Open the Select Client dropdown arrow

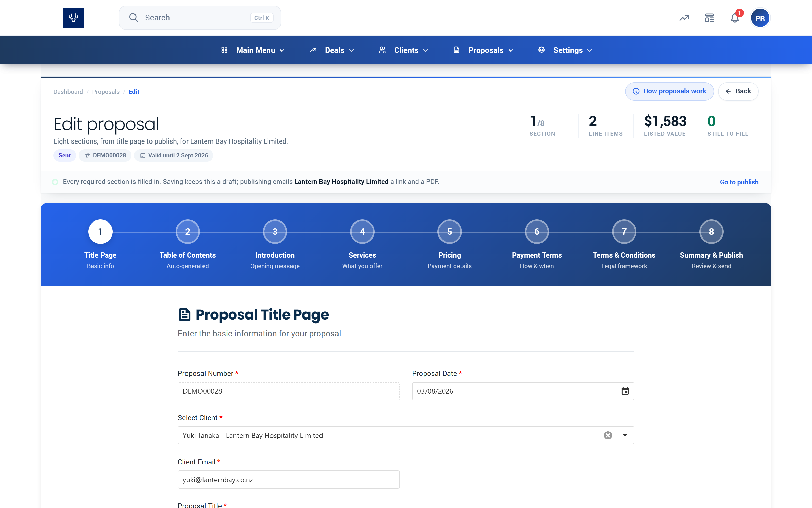[625, 435]
